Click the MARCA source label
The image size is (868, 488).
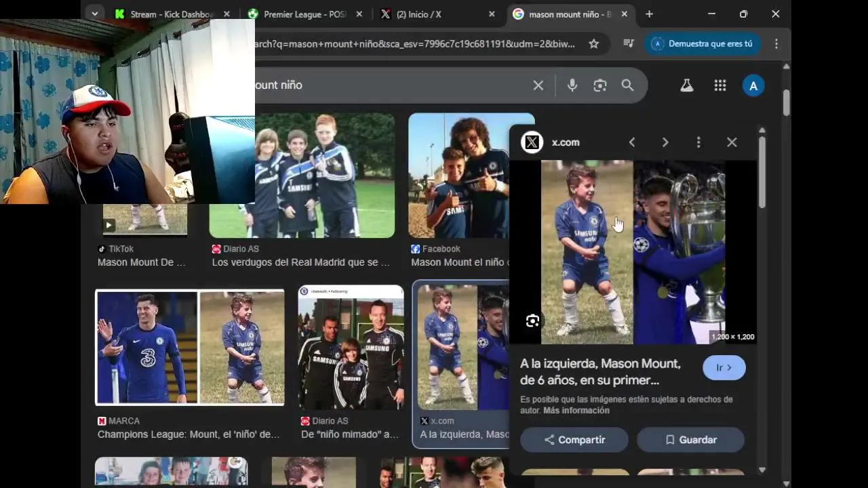click(124, 421)
